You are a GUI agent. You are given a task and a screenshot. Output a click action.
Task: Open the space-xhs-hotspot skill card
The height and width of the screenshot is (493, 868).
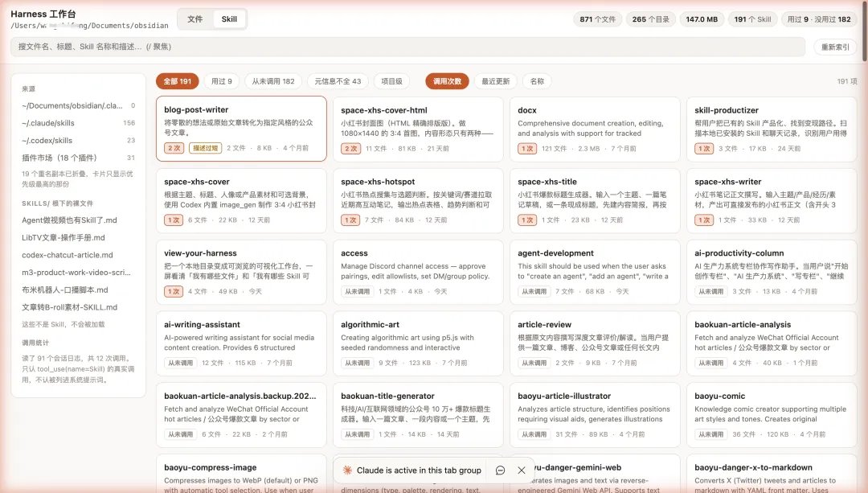pyautogui.click(x=418, y=201)
